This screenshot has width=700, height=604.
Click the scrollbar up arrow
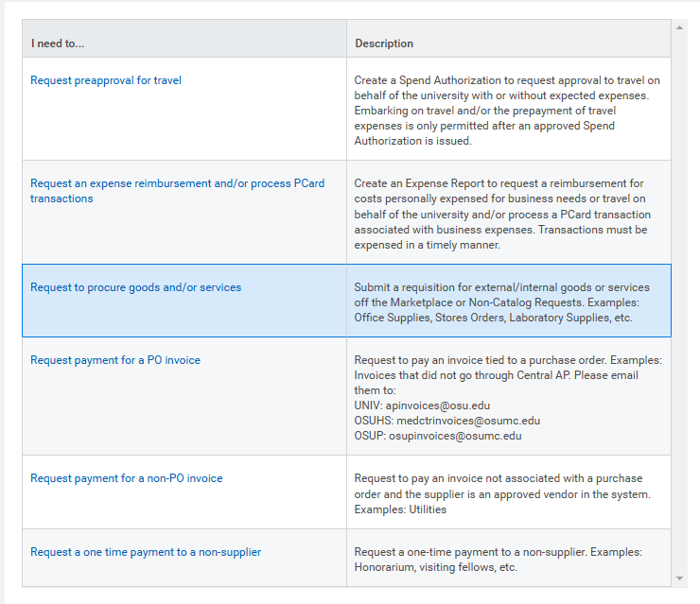click(x=679, y=26)
